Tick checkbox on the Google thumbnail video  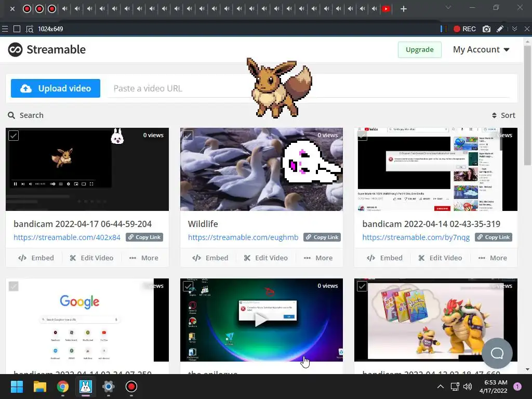[x=14, y=286]
